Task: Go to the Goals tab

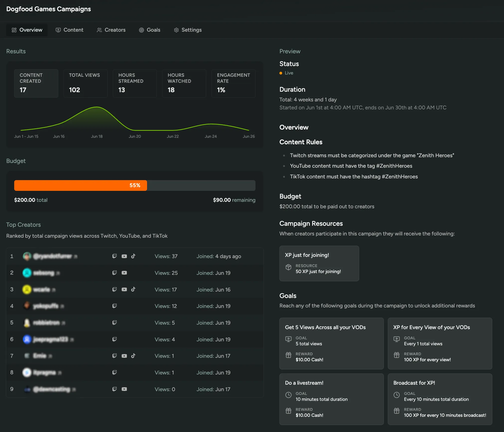Action: [x=150, y=30]
